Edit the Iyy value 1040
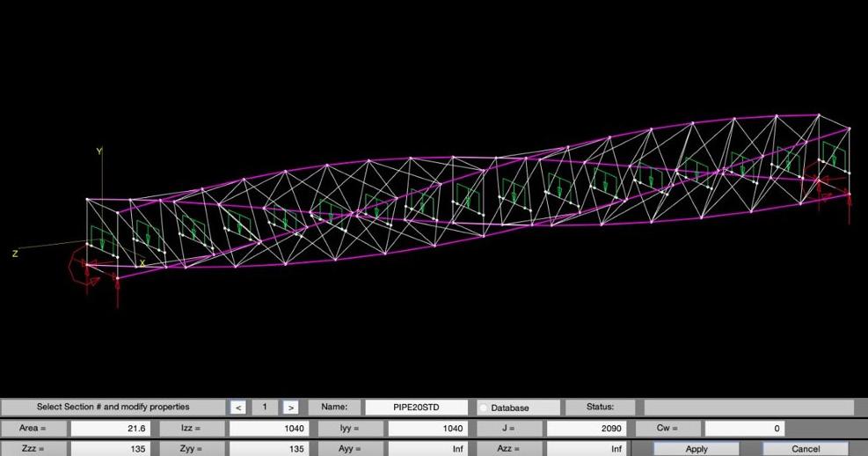The height and width of the screenshot is (456, 868). point(427,429)
